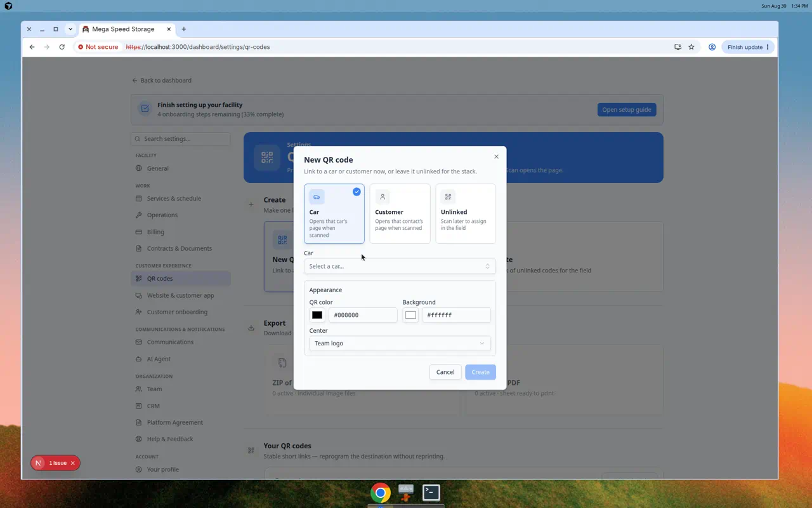Click the document icon beside Contracts & Documents
Viewport: 812px width, 508px height.
[x=139, y=248]
